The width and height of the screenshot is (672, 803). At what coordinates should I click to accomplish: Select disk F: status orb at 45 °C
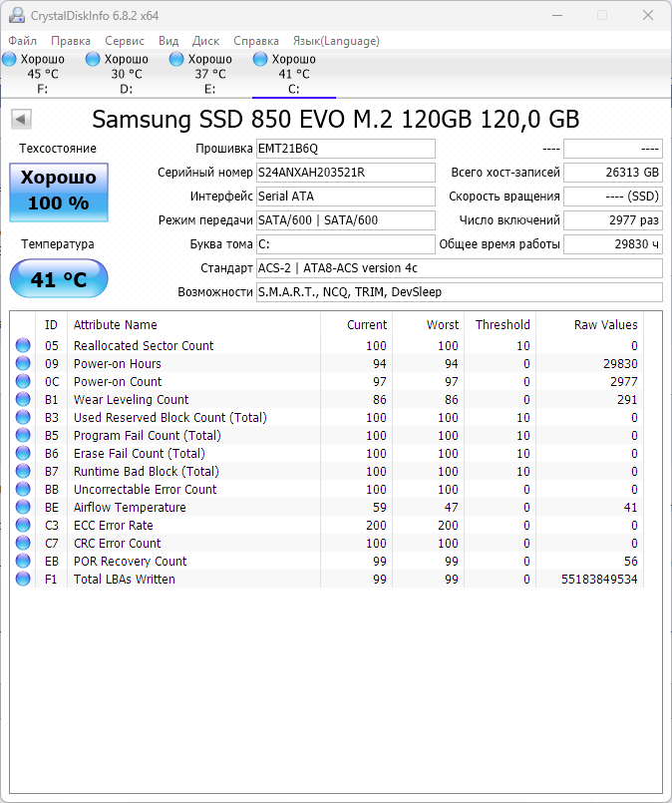pyautogui.click(x=9, y=59)
